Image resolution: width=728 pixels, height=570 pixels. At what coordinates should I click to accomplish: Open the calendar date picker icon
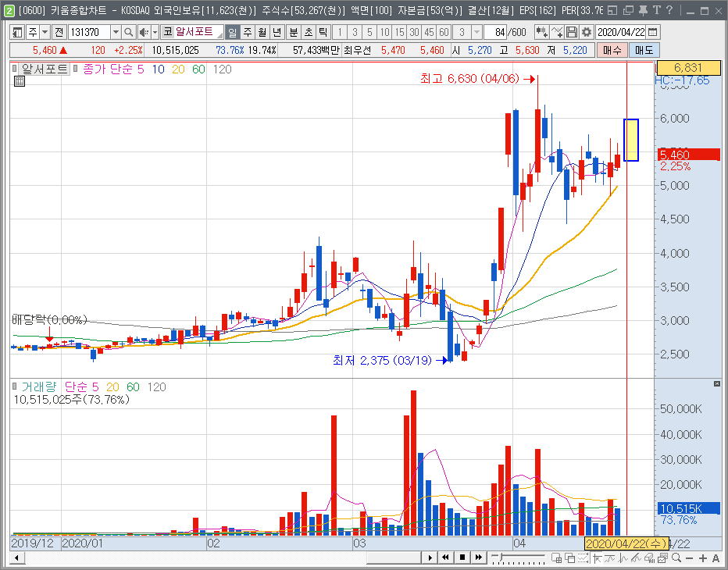(653, 32)
